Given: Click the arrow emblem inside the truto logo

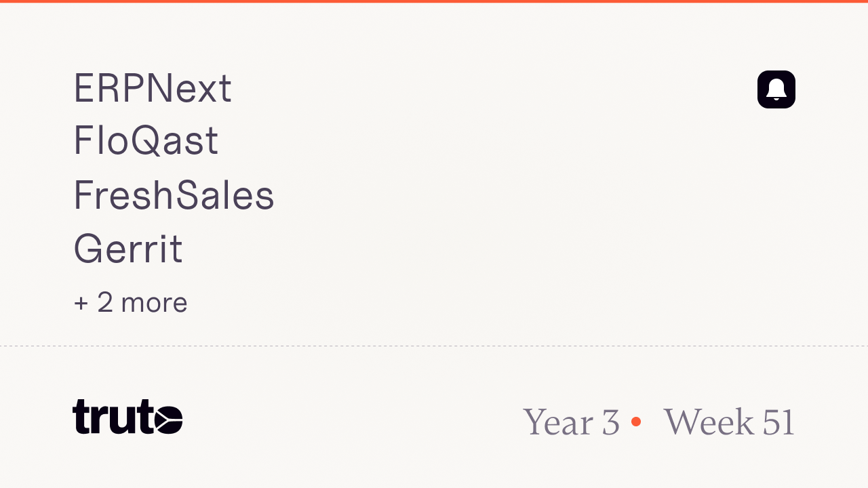Looking at the screenshot, I should coord(167,418).
